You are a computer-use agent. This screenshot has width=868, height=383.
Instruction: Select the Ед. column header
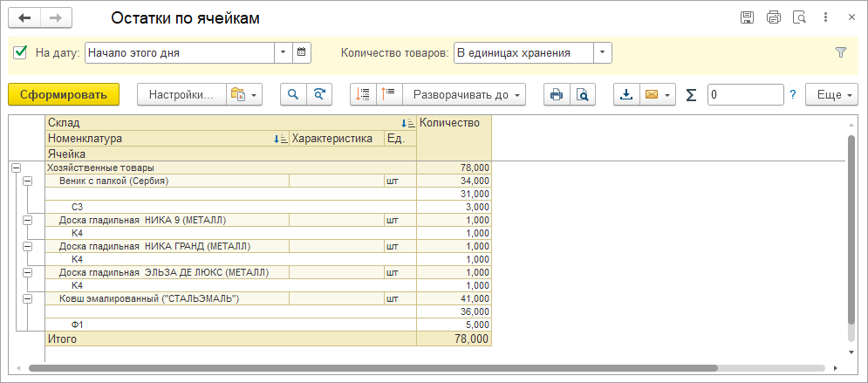click(x=400, y=139)
